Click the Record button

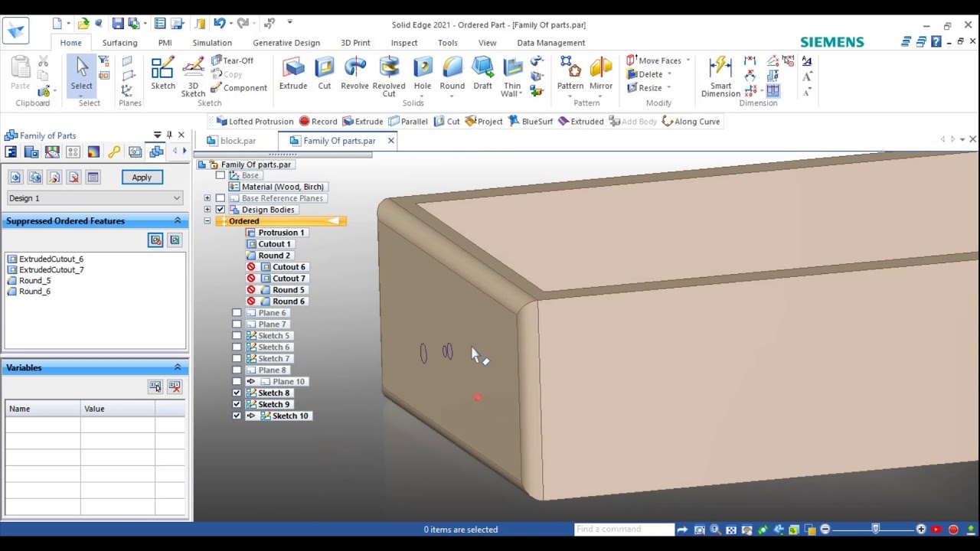[x=318, y=121]
